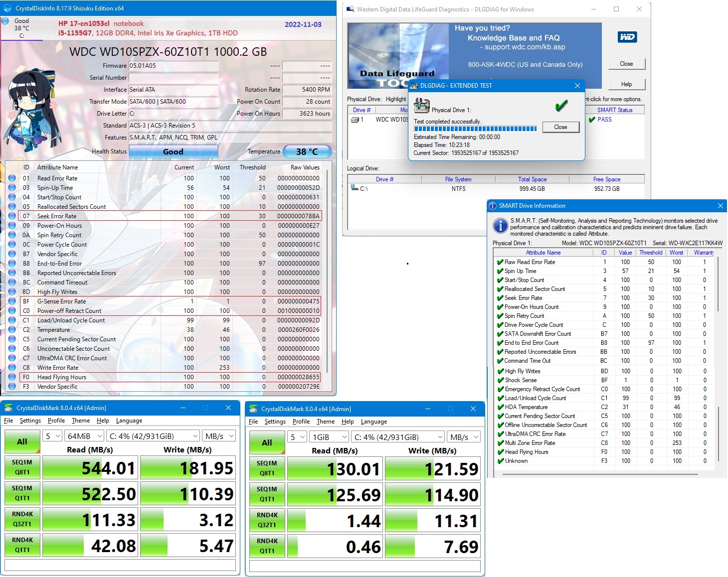The width and height of the screenshot is (728, 577).
Task: Click the green check mark in Extended Test dialog
Action: click(561, 106)
